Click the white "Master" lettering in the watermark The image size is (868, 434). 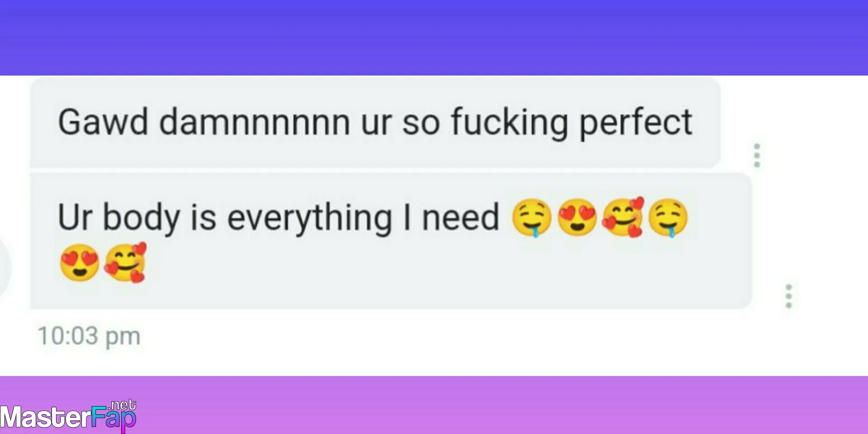46,417
